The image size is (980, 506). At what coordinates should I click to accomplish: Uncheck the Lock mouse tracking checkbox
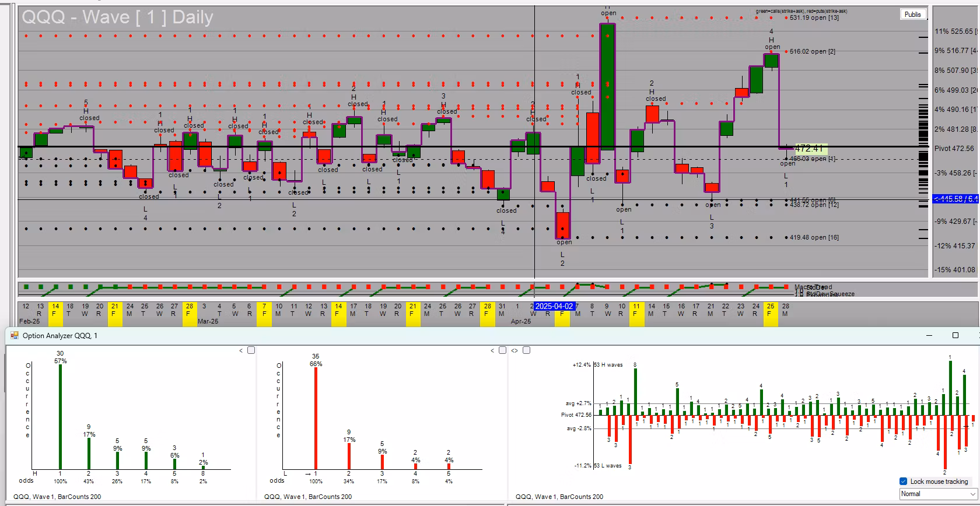pyautogui.click(x=904, y=482)
